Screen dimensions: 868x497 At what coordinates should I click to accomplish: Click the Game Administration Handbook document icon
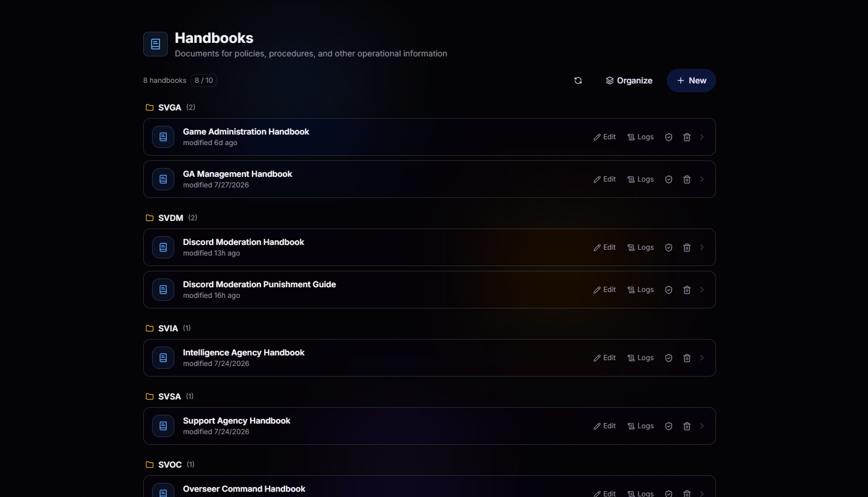163,137
